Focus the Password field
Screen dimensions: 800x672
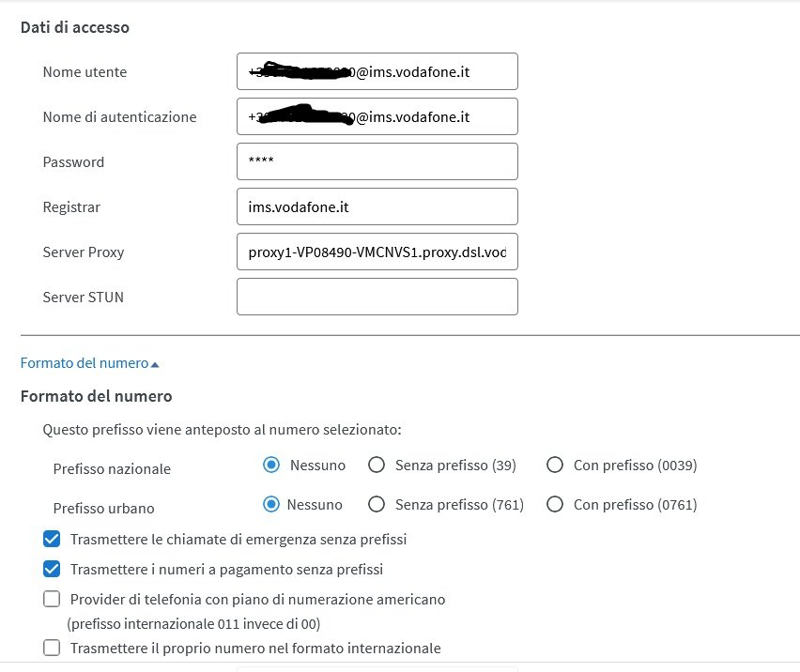click(x=377, y=161)
